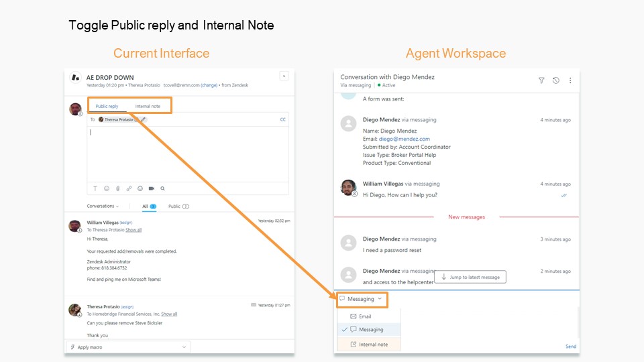The width and height of the screenshot is (644, 362).
Task: Click Show all after Homebridge Financial Services
Action: coord(169,314)
